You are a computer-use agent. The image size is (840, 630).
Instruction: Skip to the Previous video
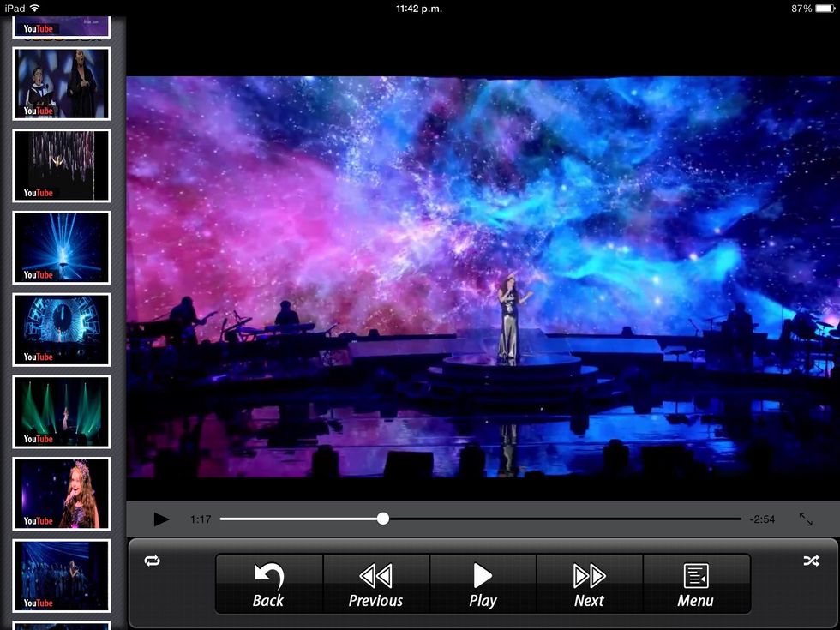(375, 585)
